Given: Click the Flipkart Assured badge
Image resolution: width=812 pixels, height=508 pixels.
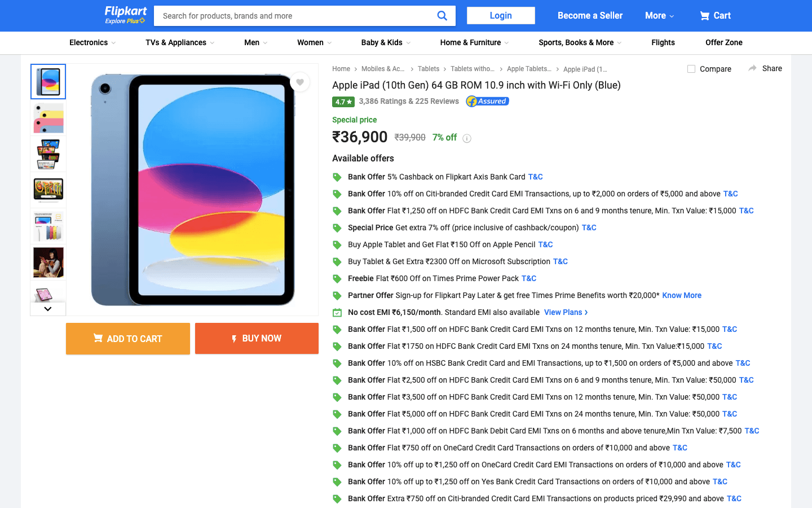Looking at the screenshot, I should 487,102.
